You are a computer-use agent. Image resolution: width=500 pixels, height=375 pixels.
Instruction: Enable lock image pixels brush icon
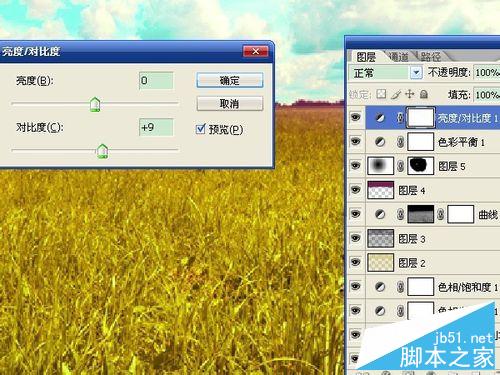point(396,94)
